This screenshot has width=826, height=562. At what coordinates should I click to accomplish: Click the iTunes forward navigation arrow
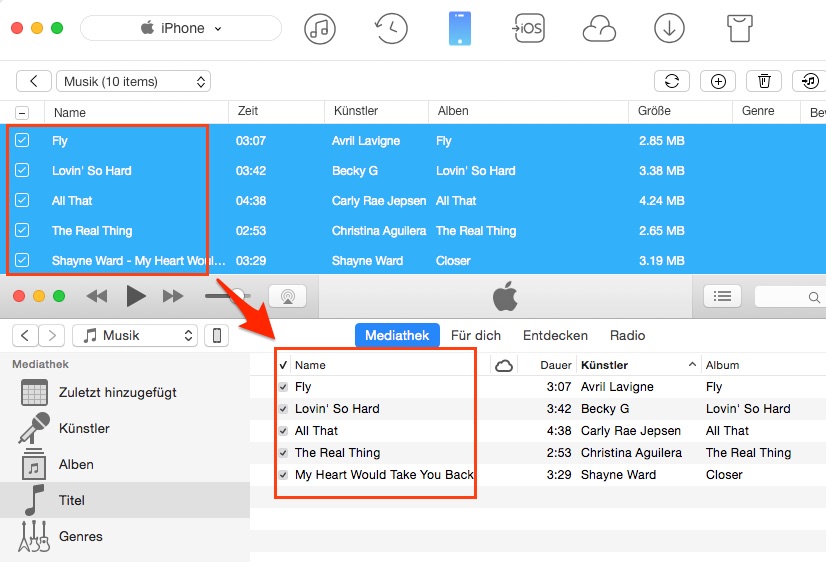[52, 336]
